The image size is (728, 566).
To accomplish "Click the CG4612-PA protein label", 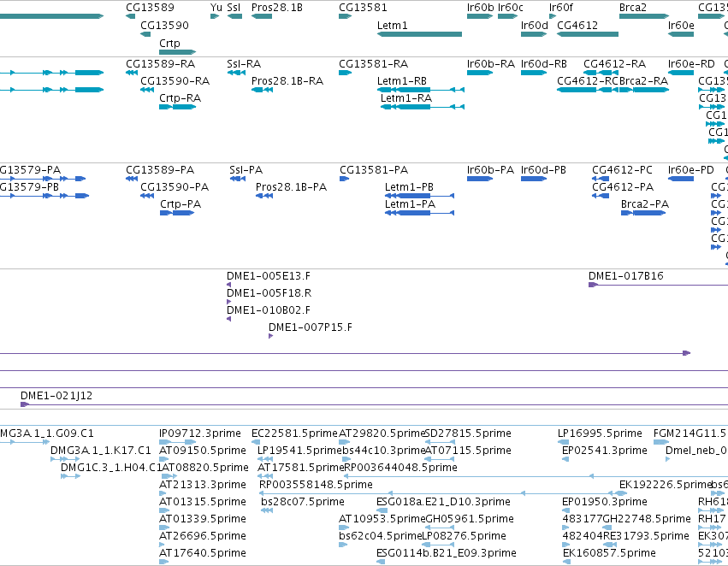I will pos(623,187).
